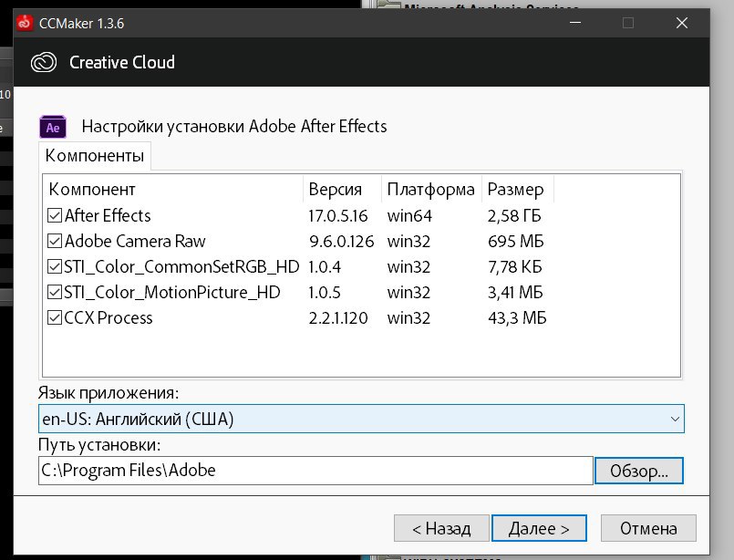The image size is (734, 560).
Task: Toggle the STI_Color_CommonSetRGB_HD checkbox
Action: coord(55,266)
